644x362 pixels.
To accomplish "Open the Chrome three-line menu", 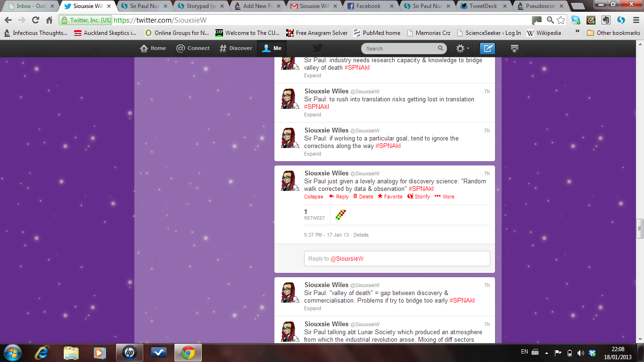I will (636, 20).
